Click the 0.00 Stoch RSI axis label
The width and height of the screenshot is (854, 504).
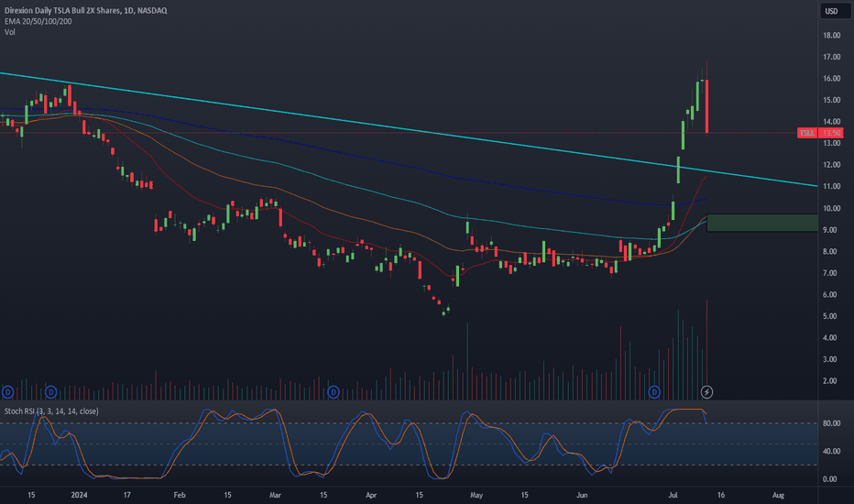click(830, 479)
